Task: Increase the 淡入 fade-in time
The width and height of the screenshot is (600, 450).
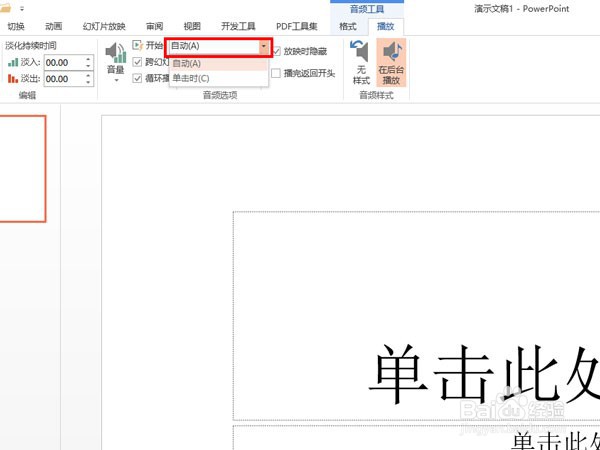Action: pos(88,59)
